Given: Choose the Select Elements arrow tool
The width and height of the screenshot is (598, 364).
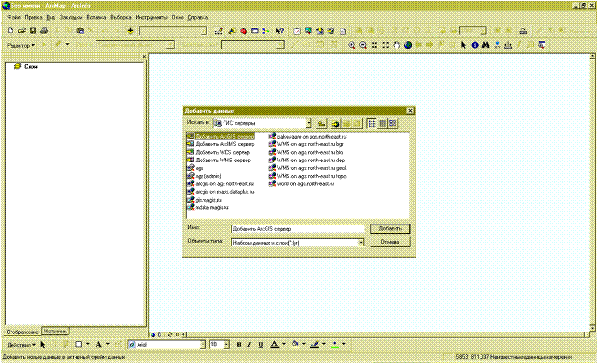Looking at the screenshot, I should pos(463,45).
